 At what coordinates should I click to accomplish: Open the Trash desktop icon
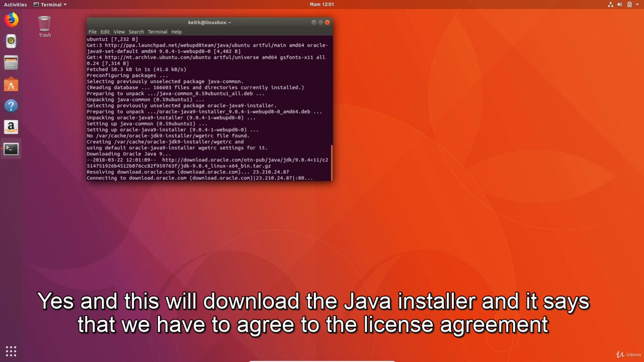click(x=45, y=27)
